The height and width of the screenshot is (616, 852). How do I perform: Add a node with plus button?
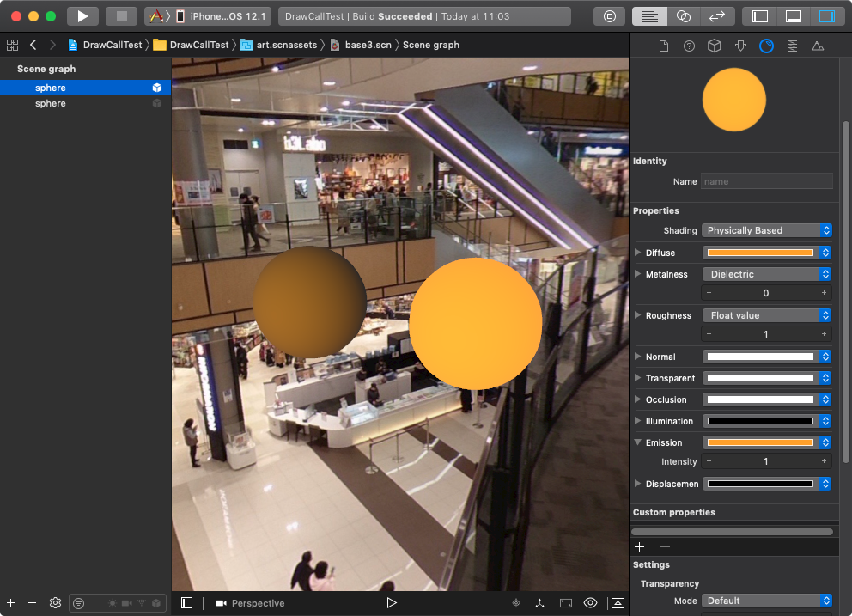[x=11, y=603]
